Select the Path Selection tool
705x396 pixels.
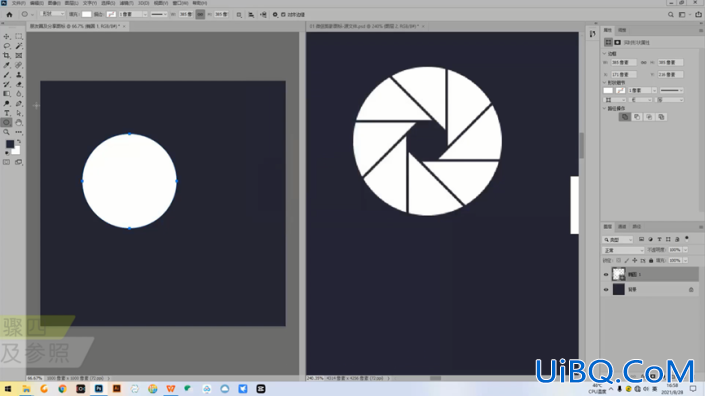tap(18, 113)
